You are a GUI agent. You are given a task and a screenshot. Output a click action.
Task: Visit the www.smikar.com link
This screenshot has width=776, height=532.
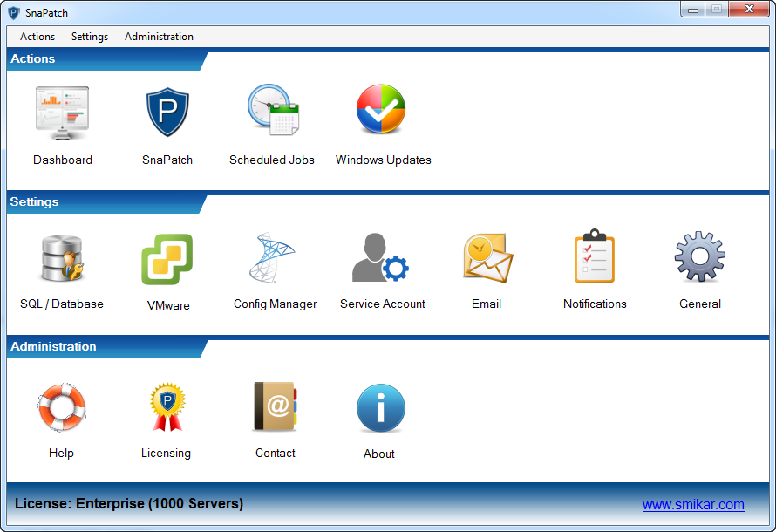point(693,505)
